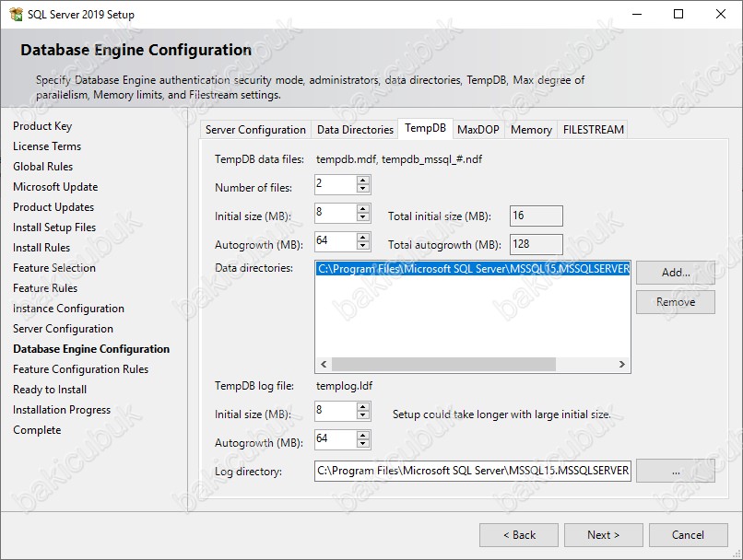Viewport: 743px width, 560px height.
Task: Click Install Setup Files step
Action: point(54,227)
